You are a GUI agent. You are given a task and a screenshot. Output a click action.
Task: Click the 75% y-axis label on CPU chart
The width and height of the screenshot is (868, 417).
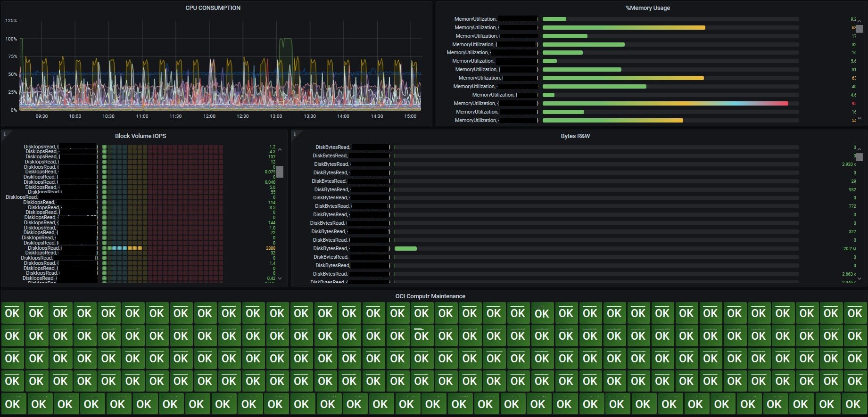(12, 57)
